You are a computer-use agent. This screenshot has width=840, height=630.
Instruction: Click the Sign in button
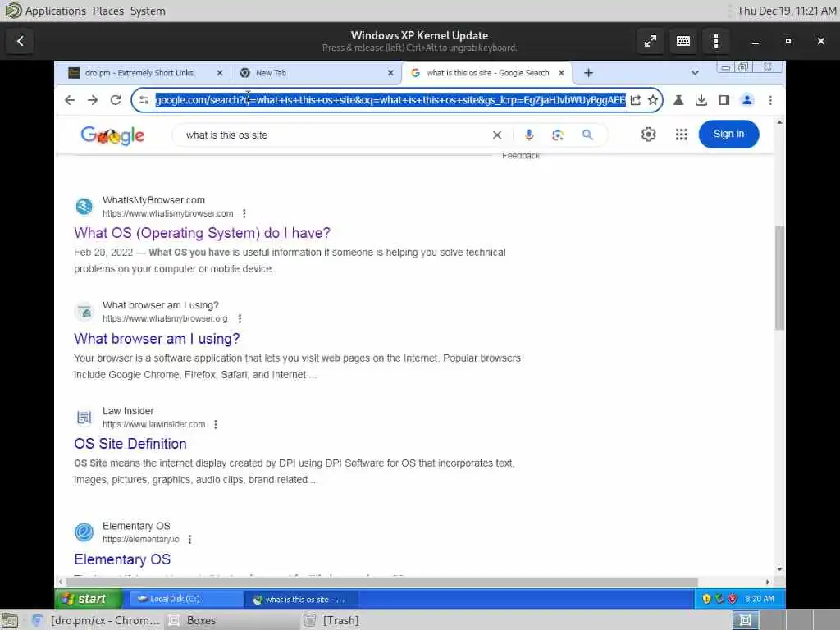pyautogui.click(x=728, y=134)
